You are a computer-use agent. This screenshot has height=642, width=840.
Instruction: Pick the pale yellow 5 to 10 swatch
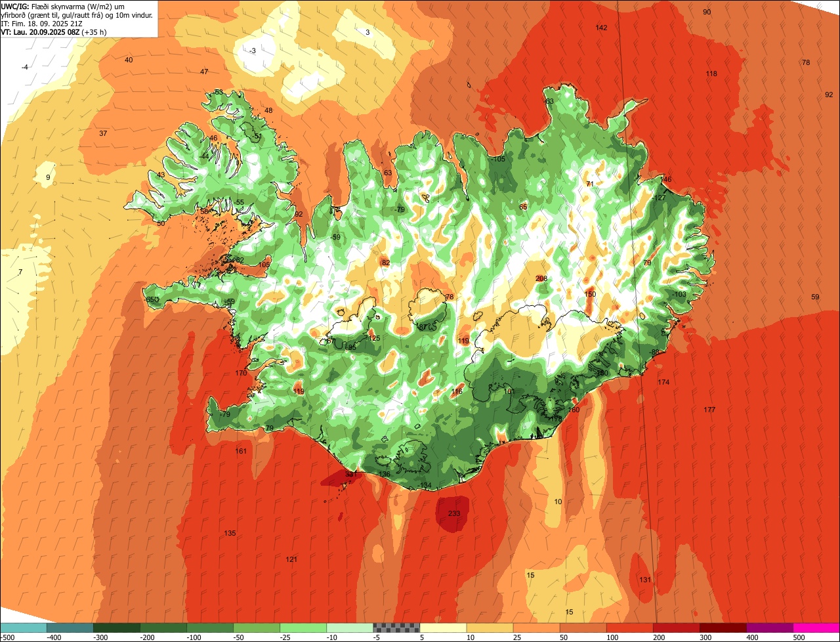tap(443, 628)
